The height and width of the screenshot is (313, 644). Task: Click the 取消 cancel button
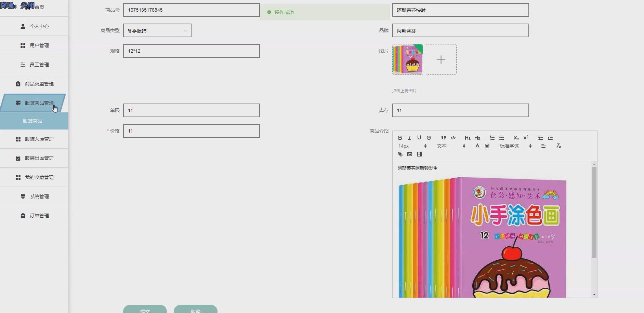tap(196, 309)
